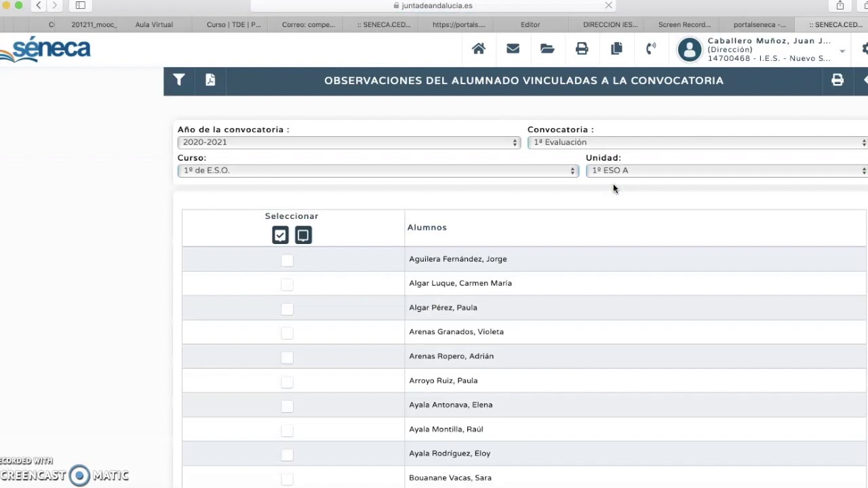Click student name Algar Luque, Carmen María

(x=460, y=283)
